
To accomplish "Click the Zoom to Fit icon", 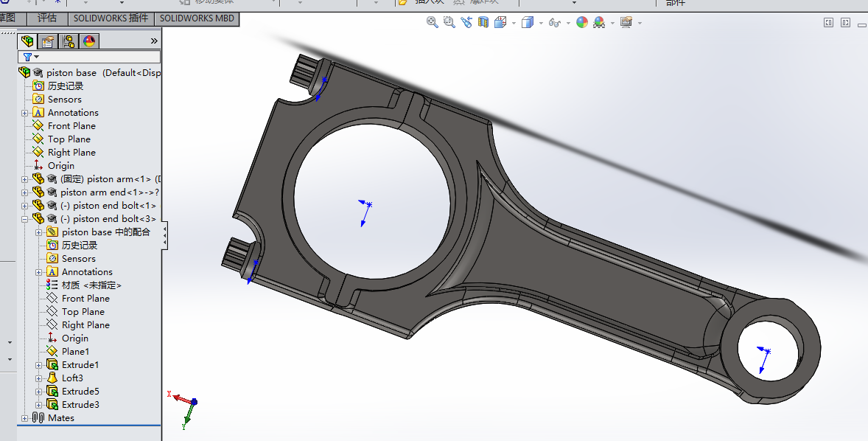I will pyautogui.click(x=433, y=22).
